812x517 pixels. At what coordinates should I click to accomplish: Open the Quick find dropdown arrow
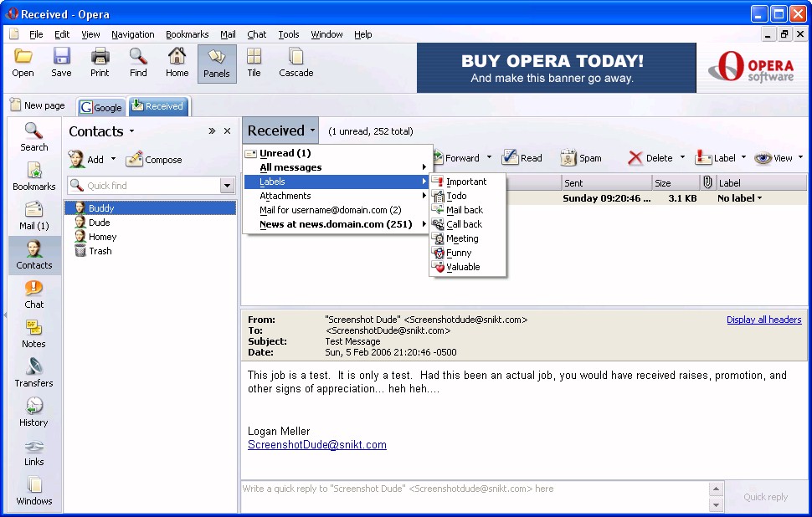click(228, 185)
